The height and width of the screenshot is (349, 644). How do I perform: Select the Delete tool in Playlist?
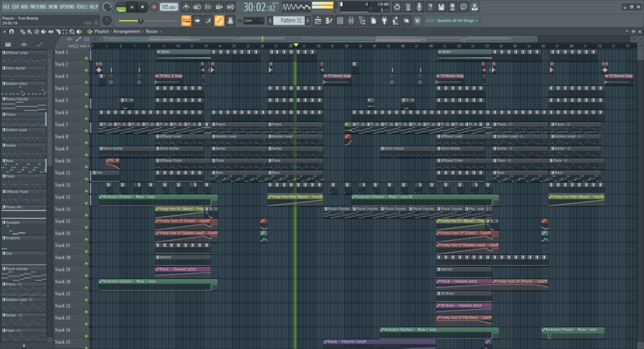[36, 31]
